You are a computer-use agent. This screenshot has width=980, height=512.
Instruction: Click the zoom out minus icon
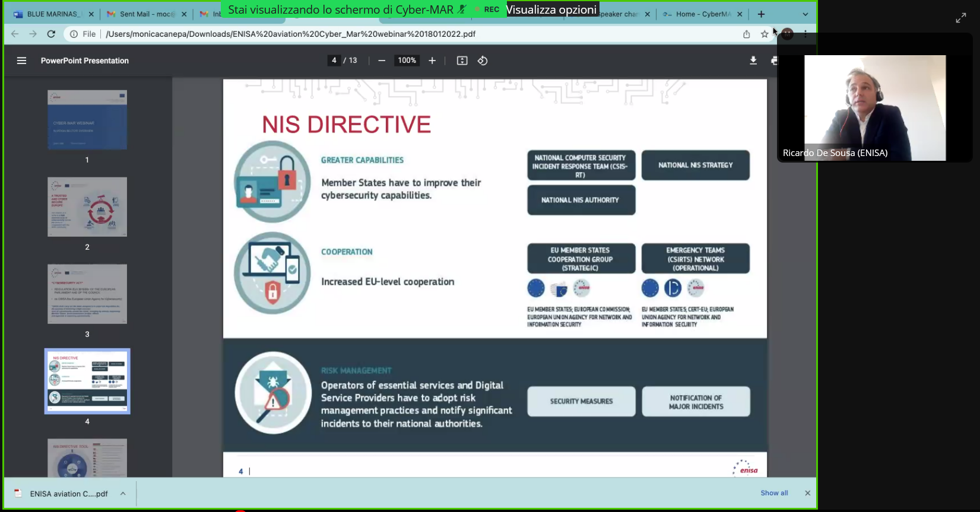click(382, 61)
